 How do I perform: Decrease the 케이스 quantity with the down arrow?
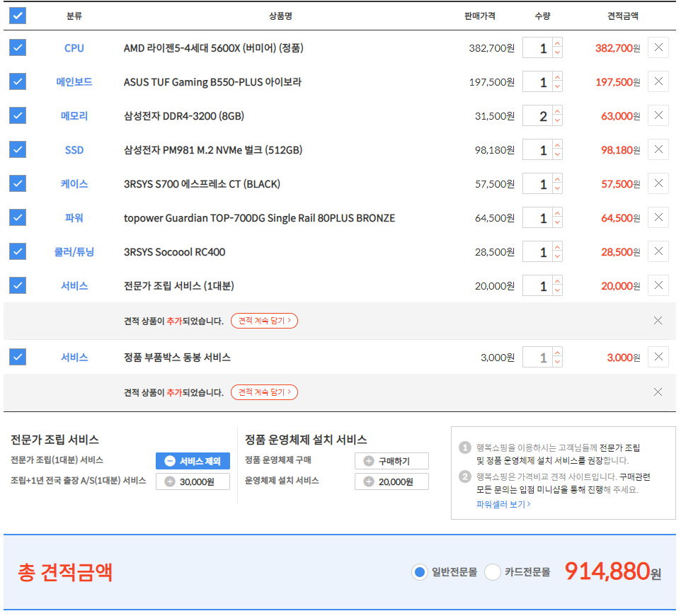pyautogui.click(x=557, y=188)
